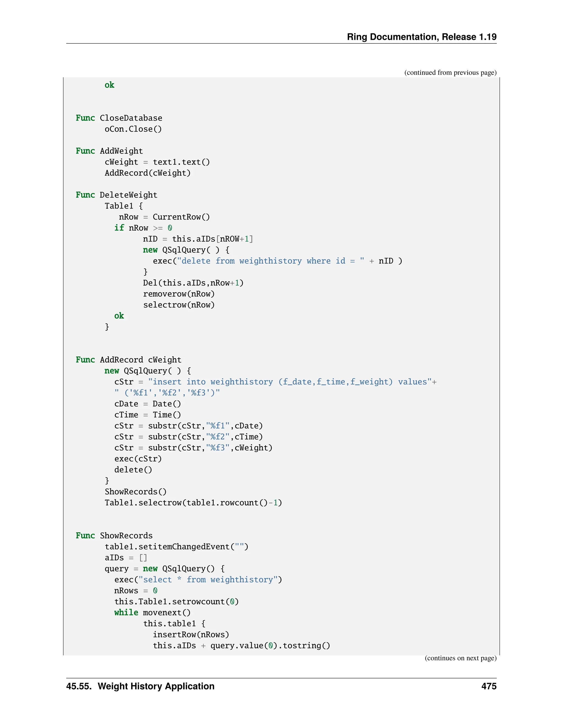Click the page number 475
The width and height of the screenshot is (563, 728).
489,686
